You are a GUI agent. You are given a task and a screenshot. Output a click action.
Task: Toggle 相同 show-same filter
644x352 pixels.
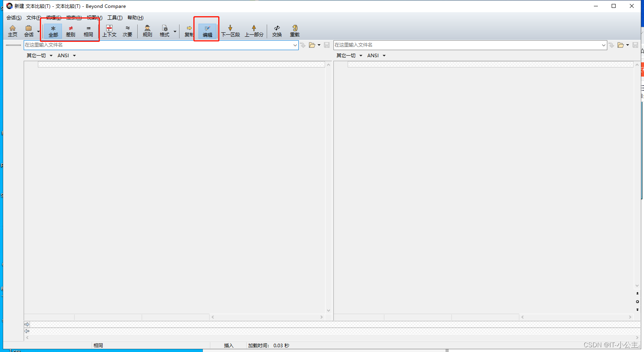(88, 31)
